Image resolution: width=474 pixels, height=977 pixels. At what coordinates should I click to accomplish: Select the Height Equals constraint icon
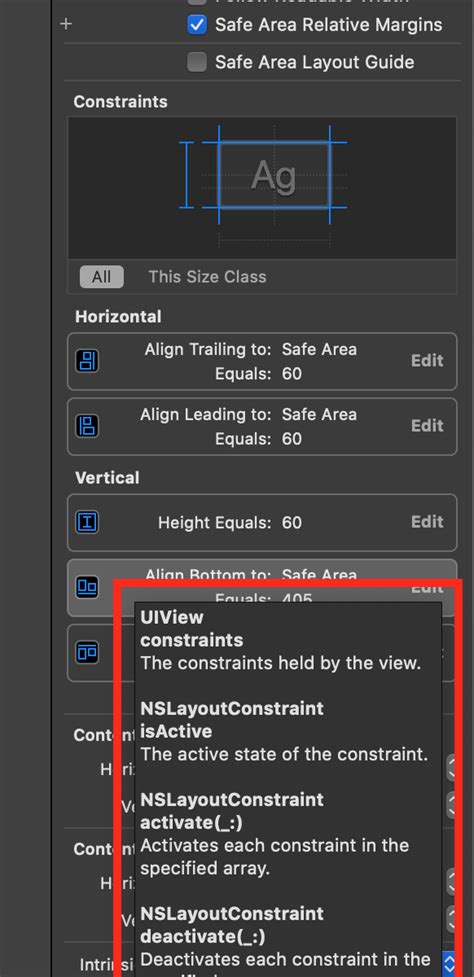[87, 522]
